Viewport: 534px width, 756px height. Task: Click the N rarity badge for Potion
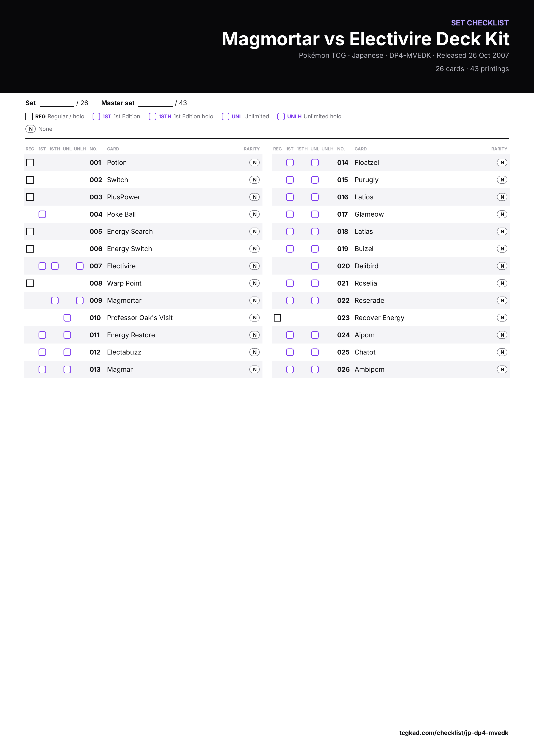click(254, 163)
